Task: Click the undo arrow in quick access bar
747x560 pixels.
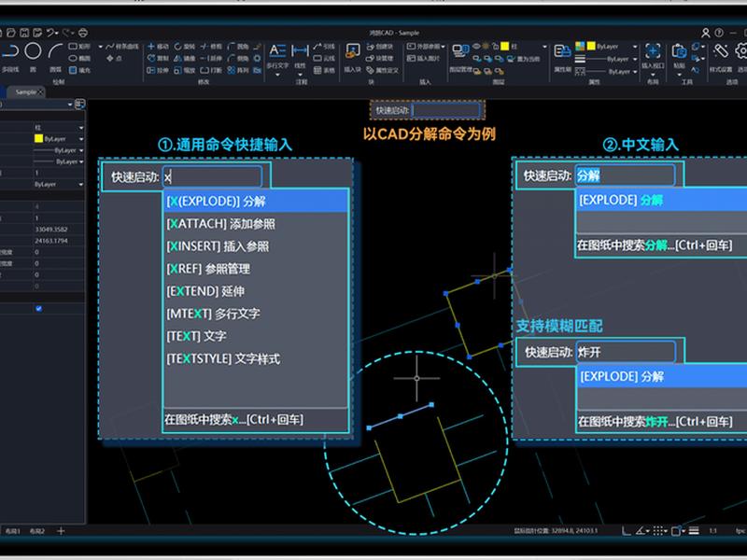Action: [51, 33]
